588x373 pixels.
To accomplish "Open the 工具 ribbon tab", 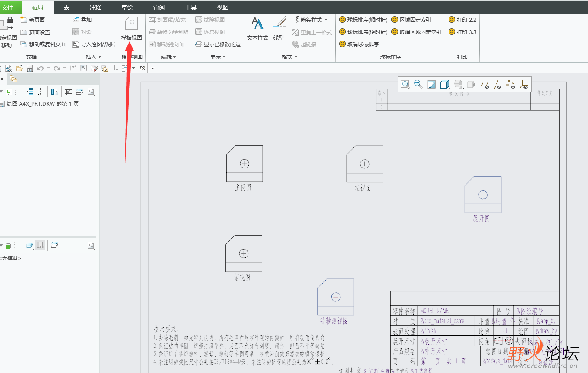I will pyautogui.click(x=191, y=7).
